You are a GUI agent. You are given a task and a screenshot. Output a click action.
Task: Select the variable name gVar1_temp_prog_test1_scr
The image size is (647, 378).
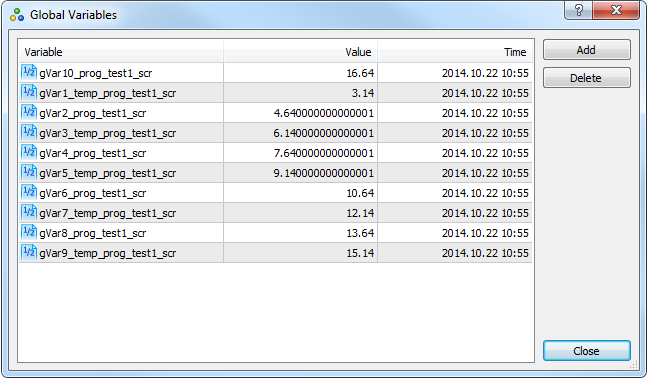(108, 93)
